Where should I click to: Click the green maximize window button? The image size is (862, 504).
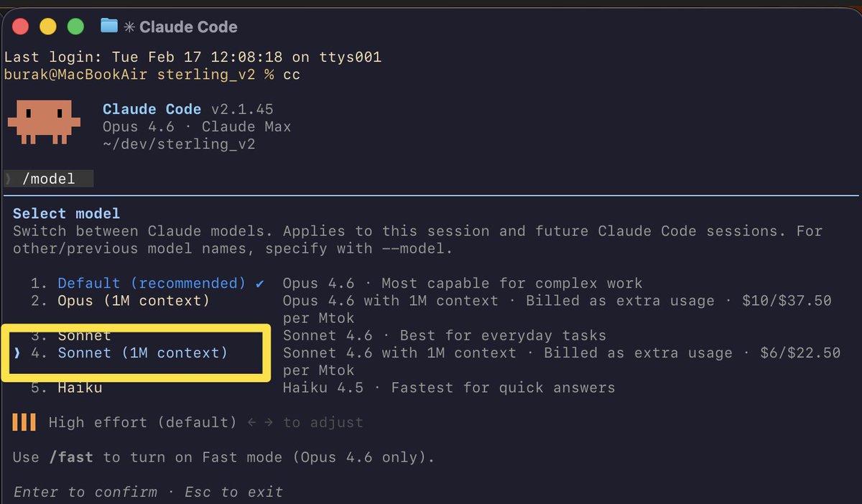click(75, 27)
